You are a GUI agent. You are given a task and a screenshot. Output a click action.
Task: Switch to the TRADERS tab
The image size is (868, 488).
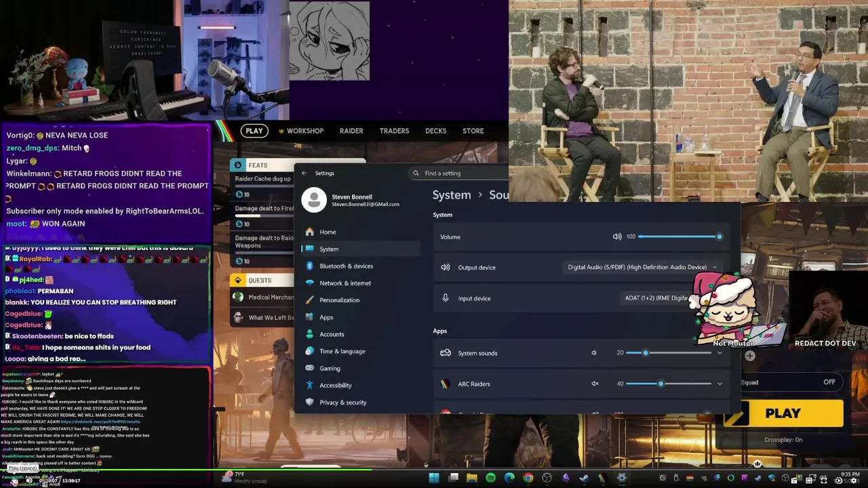(394, 131)
